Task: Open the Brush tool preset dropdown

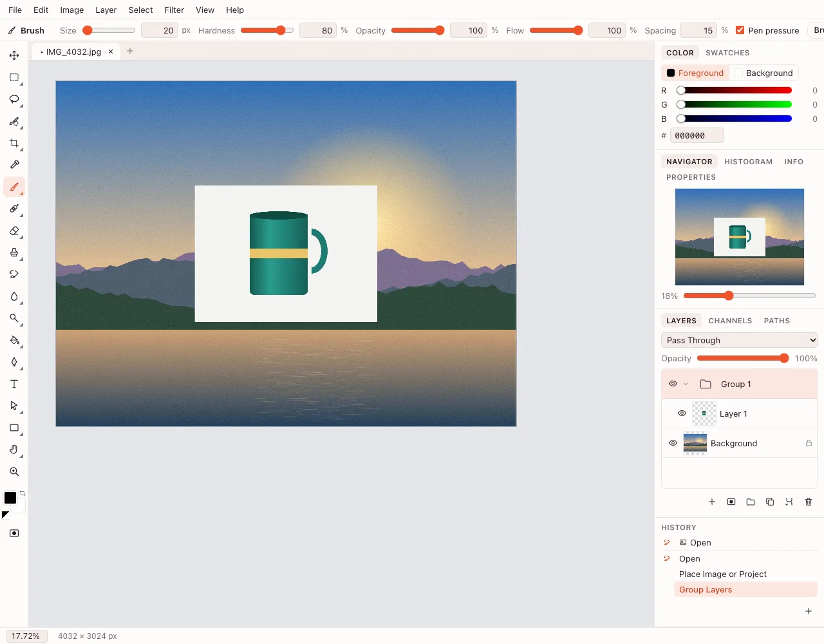Action: tap(816, 30)
